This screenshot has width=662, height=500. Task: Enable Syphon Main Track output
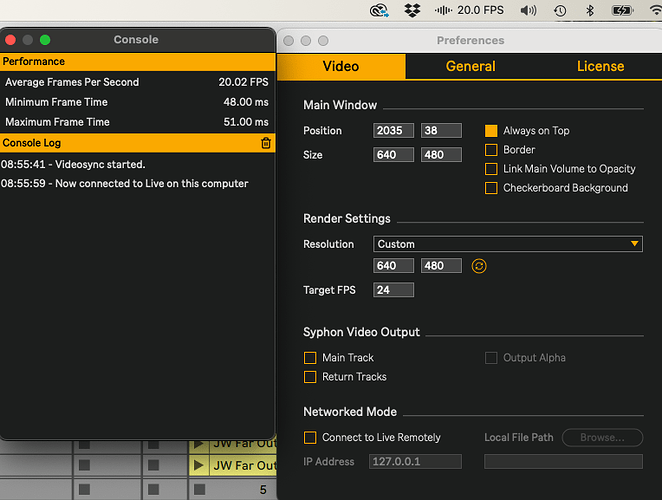[x=310, y=358]
